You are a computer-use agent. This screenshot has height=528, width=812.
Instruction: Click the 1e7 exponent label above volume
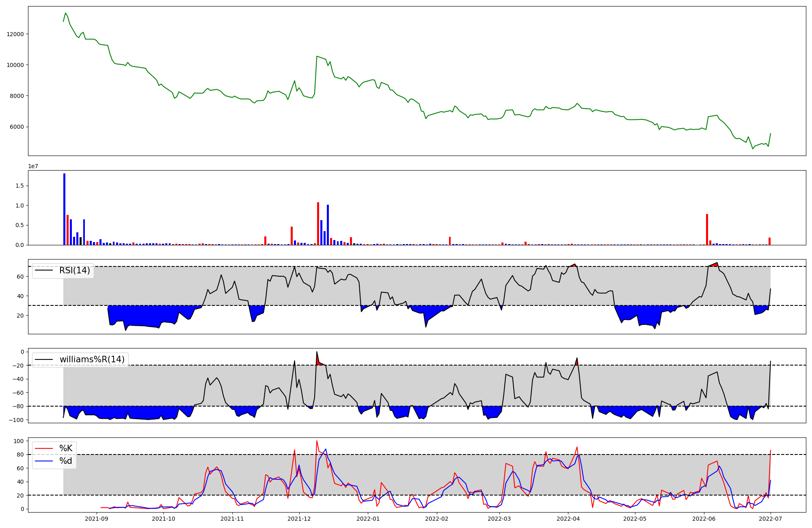click(33, 166)
